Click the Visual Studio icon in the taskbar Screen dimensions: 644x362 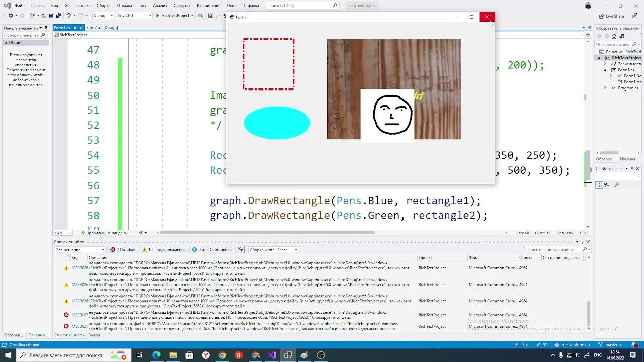272,355
